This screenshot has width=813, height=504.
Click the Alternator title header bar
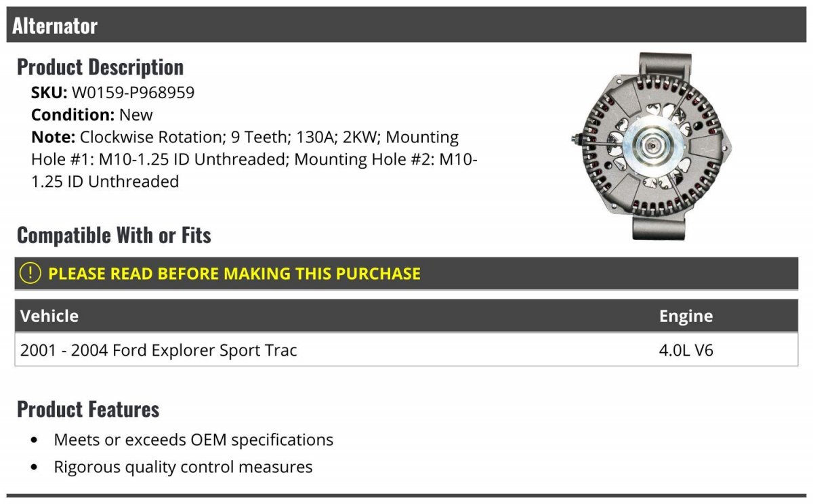(x=406, y=26)
